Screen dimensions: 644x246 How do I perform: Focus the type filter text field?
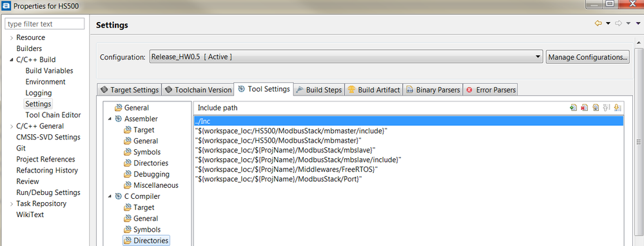click(x=44, y=24)
